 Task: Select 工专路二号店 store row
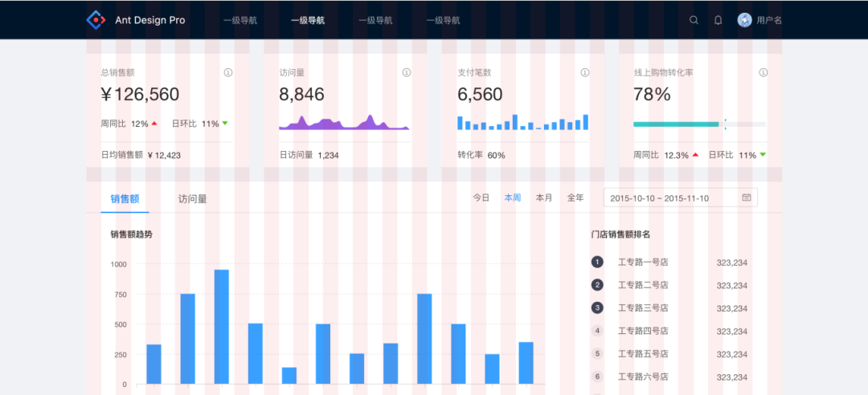click(669, 285)
